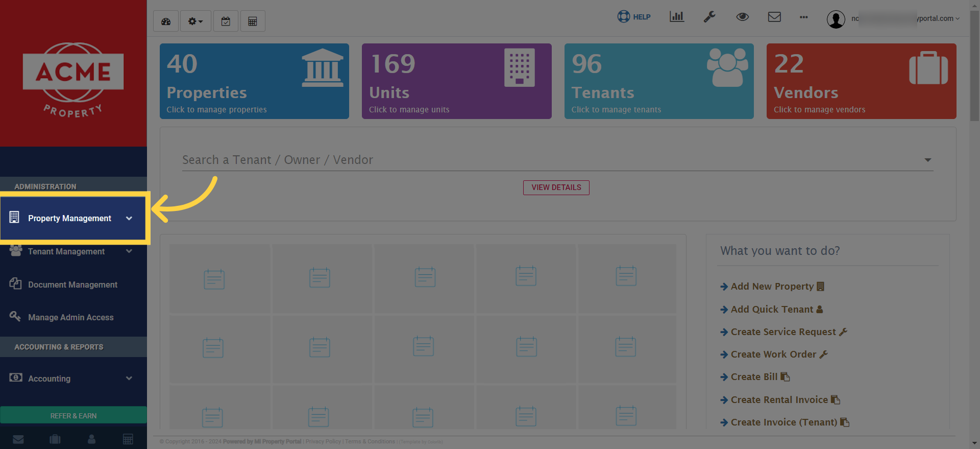980x449 pixels.
Task: Open the user account dropdown
Action: (x=905, y=18)
